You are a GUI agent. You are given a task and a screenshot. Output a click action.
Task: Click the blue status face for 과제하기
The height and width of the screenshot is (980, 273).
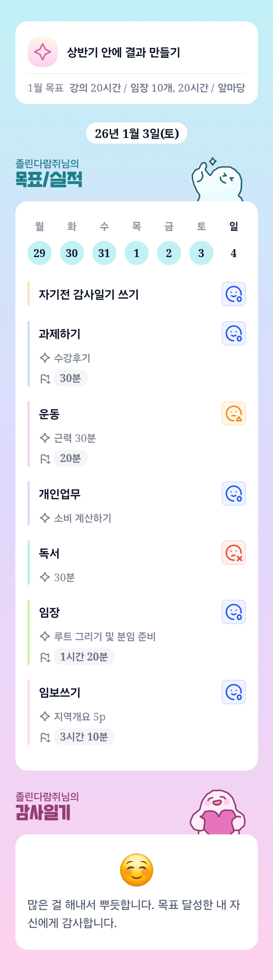tap(233, 333)
